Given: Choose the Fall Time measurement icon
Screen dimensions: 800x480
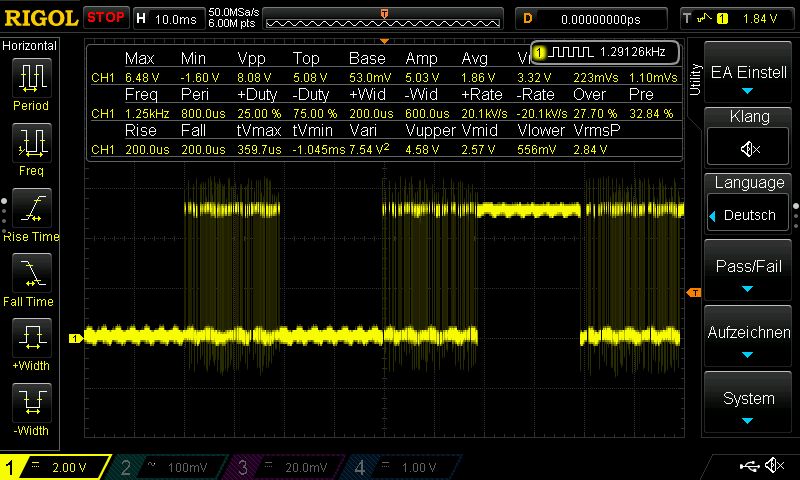Looking at the screenshot, I should pos(31,278).
